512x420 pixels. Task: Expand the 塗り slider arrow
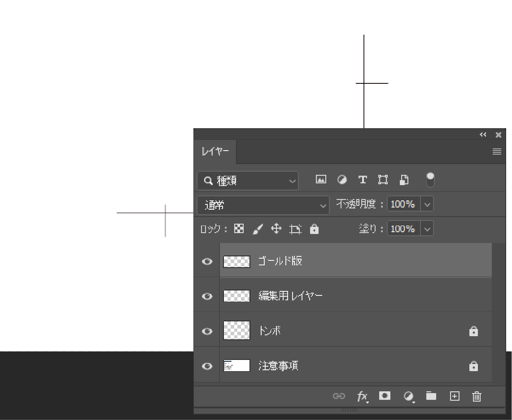pyautogui.click(x=427, y=229)
